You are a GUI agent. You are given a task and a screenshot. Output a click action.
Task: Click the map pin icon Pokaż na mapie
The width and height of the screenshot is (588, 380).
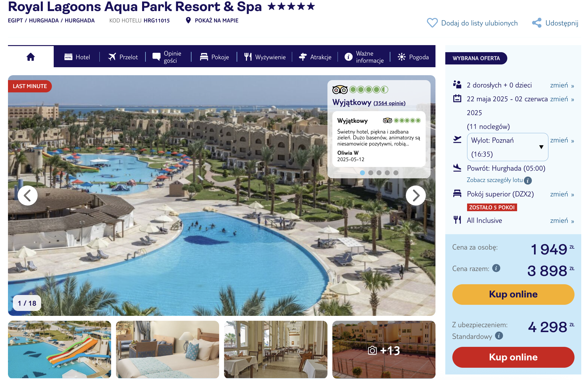pyautogui.click(x=188, y=20)
